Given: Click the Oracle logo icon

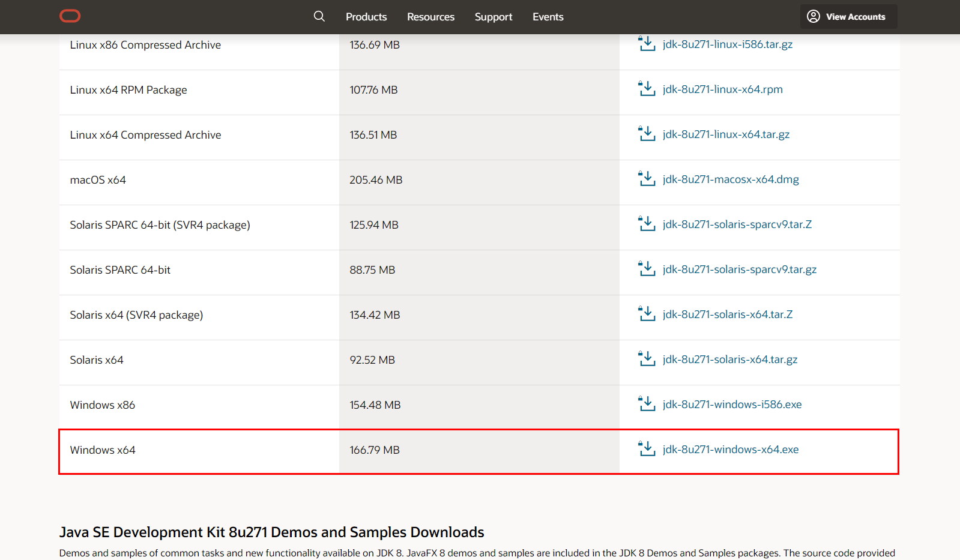Looking at the screenshot, I should point(70,16).
